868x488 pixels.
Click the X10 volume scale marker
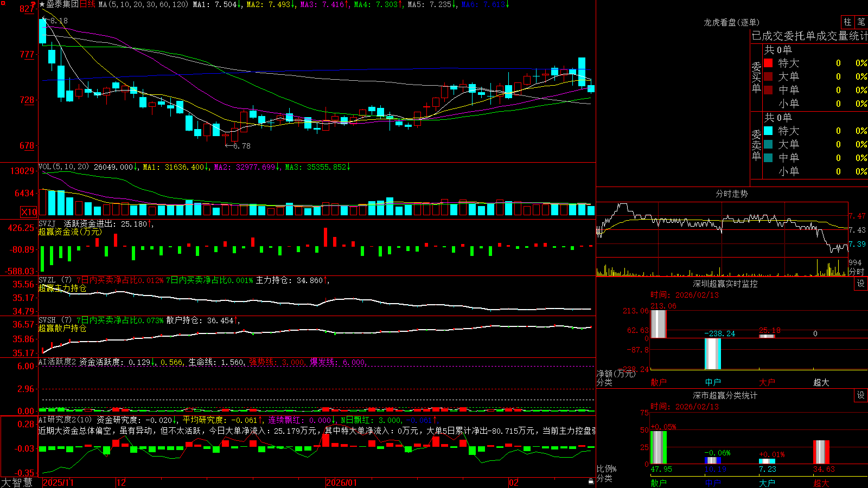(29, 212)
